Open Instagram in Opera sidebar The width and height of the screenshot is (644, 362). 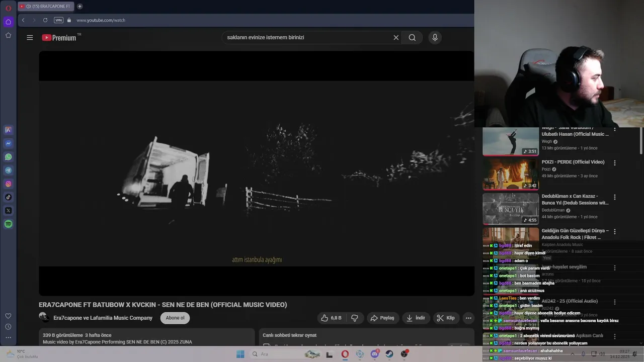coord(8,184)
